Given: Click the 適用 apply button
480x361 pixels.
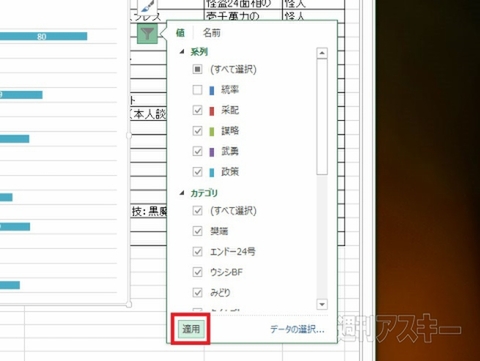Looking at the screenshot, I should [191, 329].
